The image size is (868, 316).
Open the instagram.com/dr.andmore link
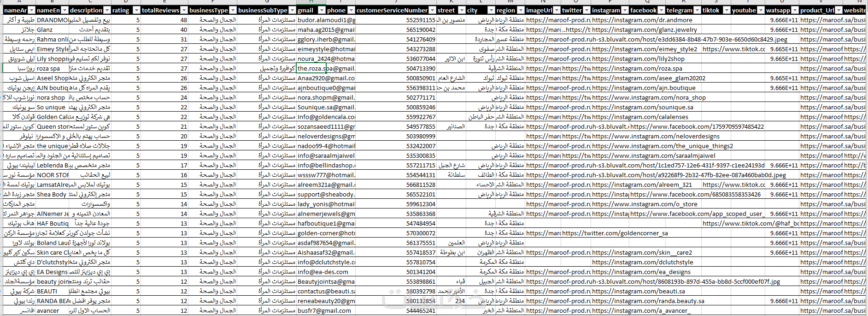coord(642,20)
